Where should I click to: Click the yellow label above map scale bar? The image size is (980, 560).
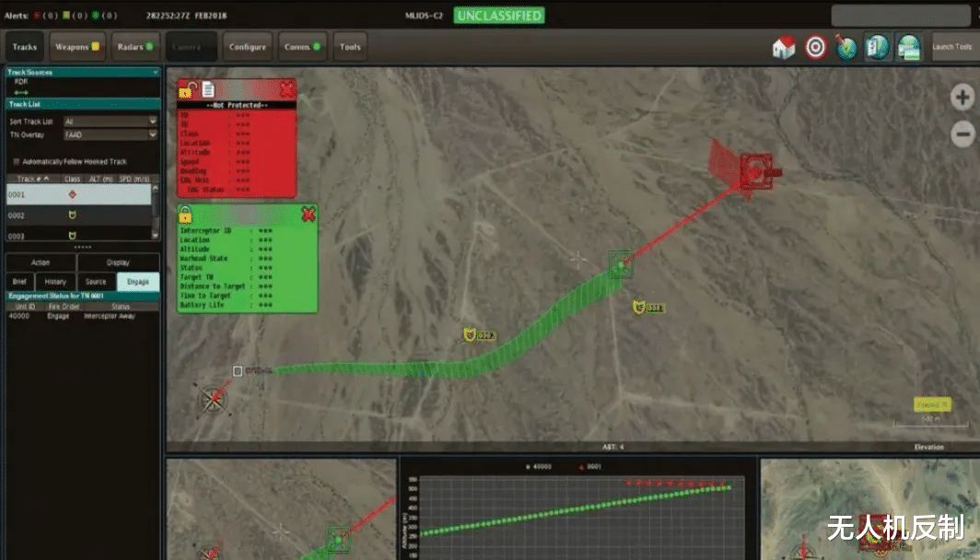coord(932,404)
